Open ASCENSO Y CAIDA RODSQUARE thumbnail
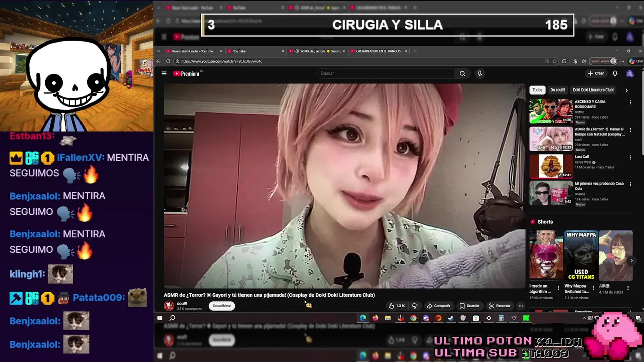644x362 pixels. (551, 111)
